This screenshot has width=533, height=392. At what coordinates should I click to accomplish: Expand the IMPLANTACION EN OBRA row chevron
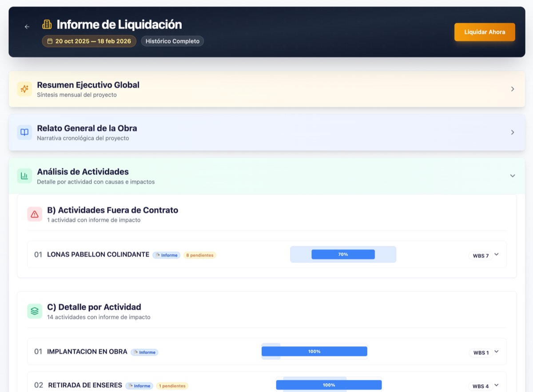pos(497,352)
